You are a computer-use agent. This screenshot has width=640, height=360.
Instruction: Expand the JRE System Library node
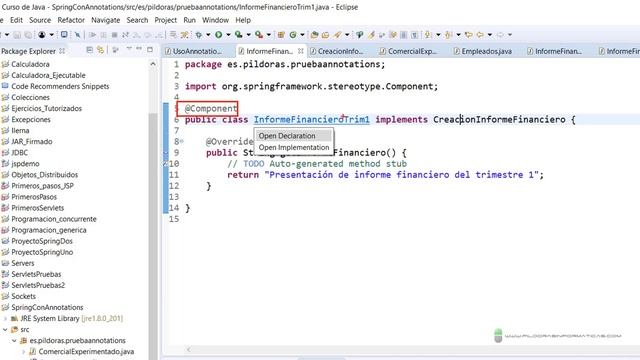click(6, 319)
